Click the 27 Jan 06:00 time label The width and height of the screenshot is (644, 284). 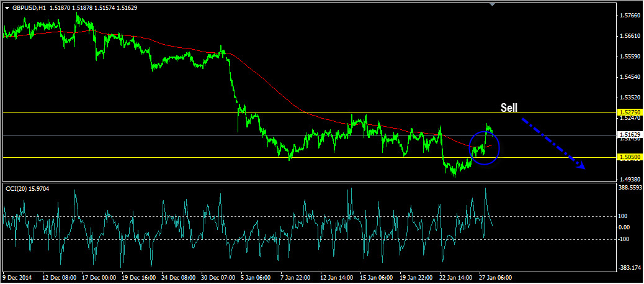pos(496,277)
